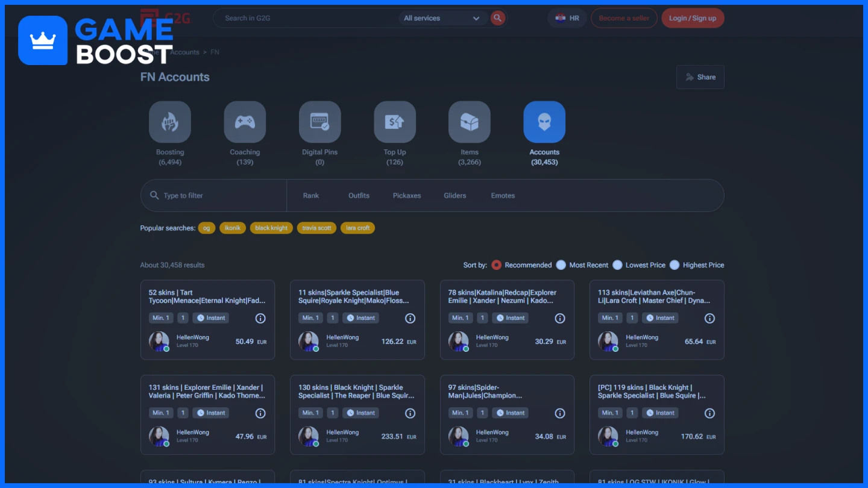The width and height of the screenshot is (868, 488).
Task: Click the Become a seller button
Action: pyautogui.click(x=624, y=18)
